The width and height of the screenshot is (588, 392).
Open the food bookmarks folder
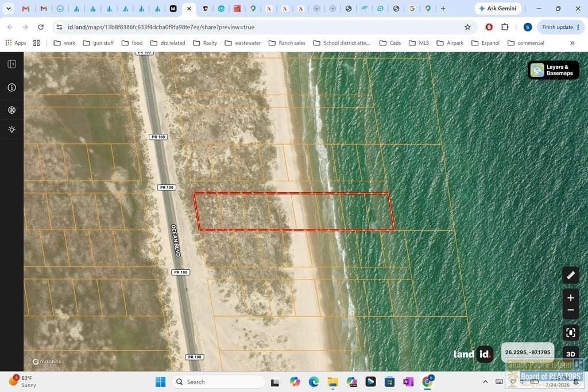(x=132, y=42)
